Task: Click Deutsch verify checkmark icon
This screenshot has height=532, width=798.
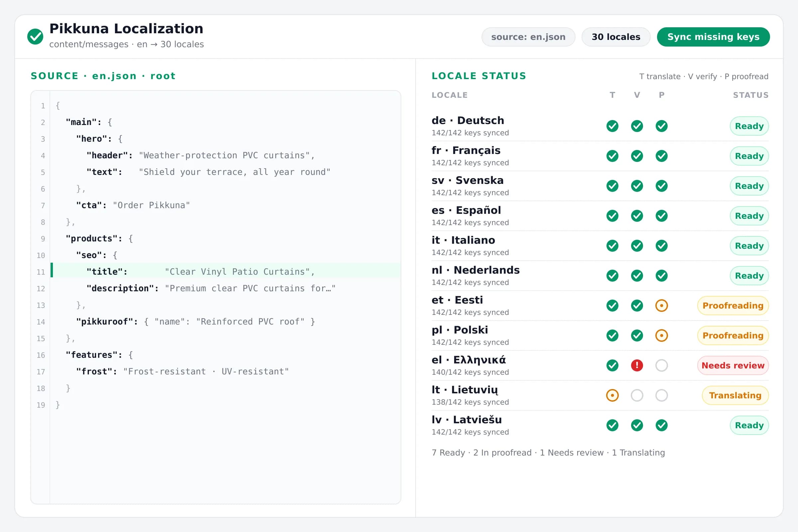Action: [637, 126]
